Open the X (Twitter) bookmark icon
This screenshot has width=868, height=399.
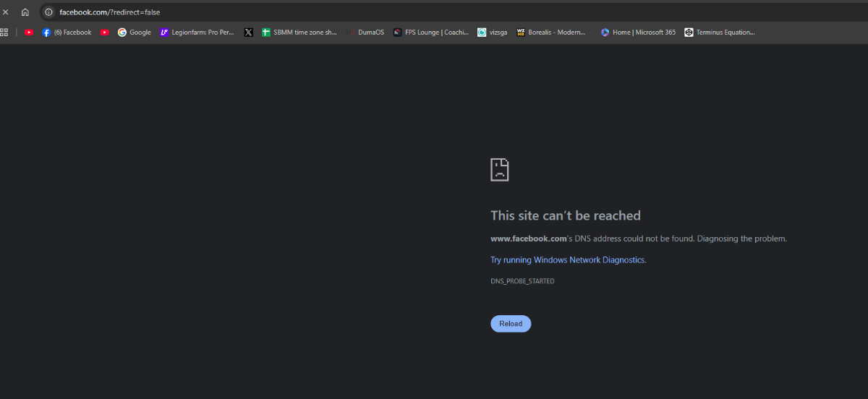[249, 33]
